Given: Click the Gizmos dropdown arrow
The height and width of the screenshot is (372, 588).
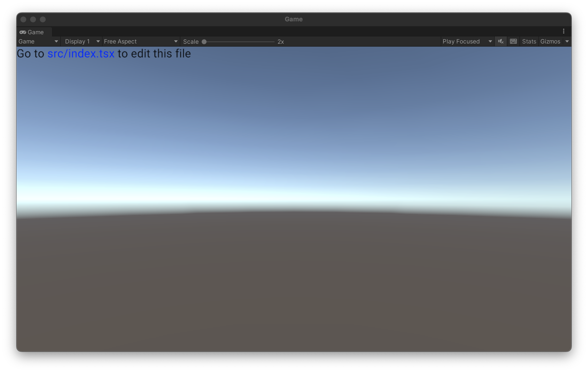Looking at the screenshot, I should tap(567, 41).
